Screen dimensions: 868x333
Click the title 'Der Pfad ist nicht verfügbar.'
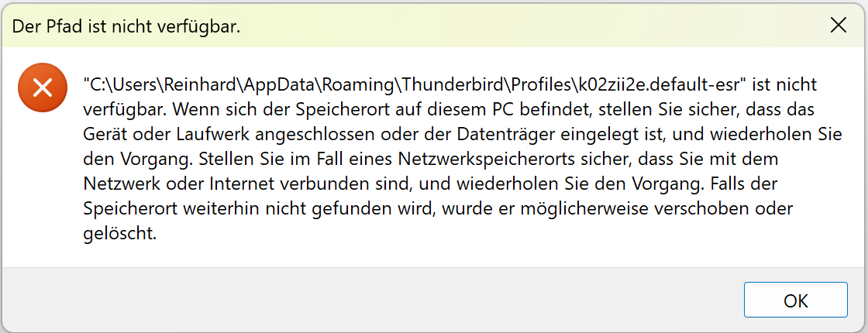[x=127, y=27]
